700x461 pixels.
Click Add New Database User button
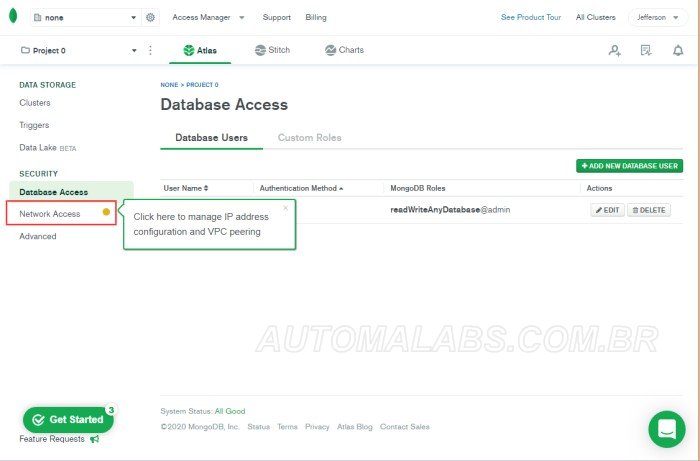click(629, 166)
